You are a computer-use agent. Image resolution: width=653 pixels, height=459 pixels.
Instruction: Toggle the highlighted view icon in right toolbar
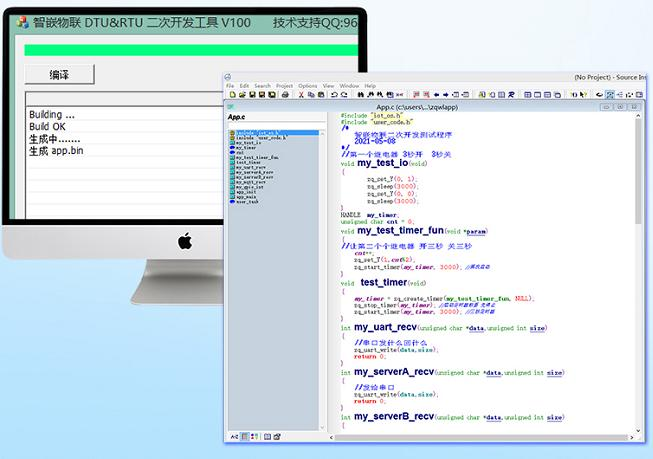point(610,95)
